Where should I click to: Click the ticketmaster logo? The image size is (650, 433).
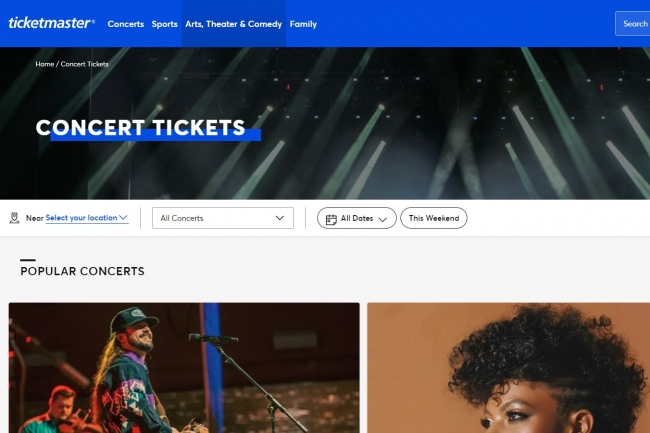point(51,23)
